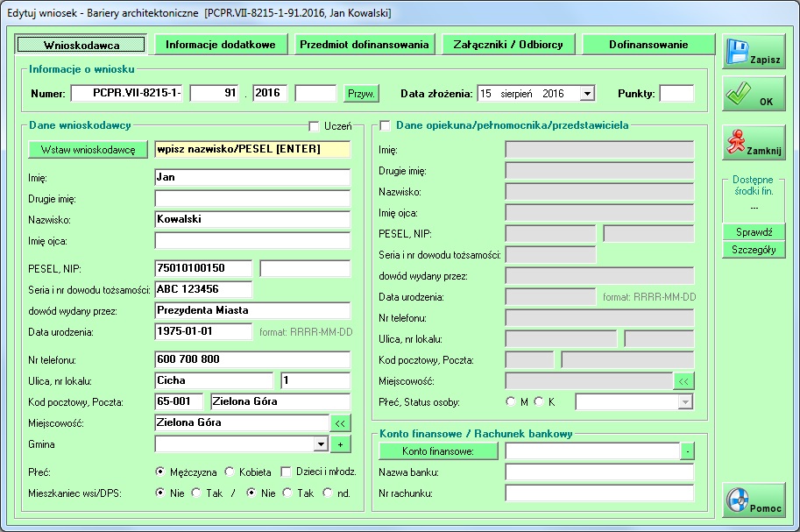Click the Nazwisko field containing Kowalski
This screenshot has width=800, height=532.
coord(252,219)
